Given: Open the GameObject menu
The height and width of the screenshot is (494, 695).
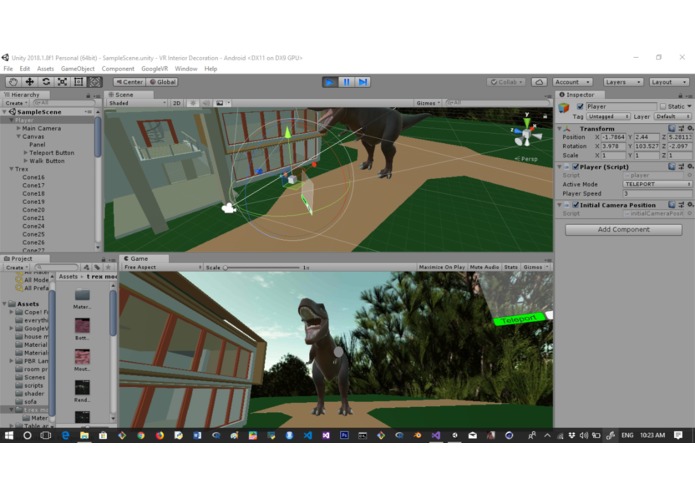Looking at the screenshot, I should coord(78,69).
